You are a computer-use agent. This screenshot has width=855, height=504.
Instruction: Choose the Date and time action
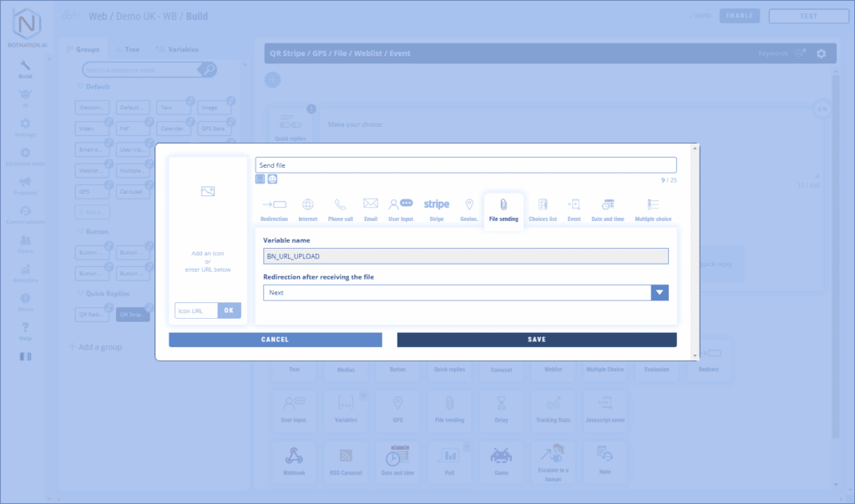(608, 209)
